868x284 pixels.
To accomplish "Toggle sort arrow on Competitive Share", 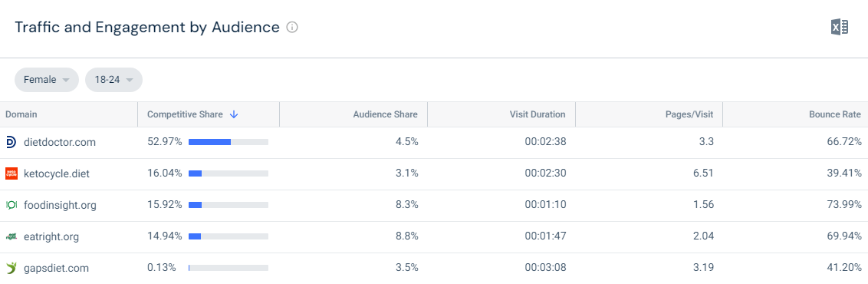I will coord(234,114).
